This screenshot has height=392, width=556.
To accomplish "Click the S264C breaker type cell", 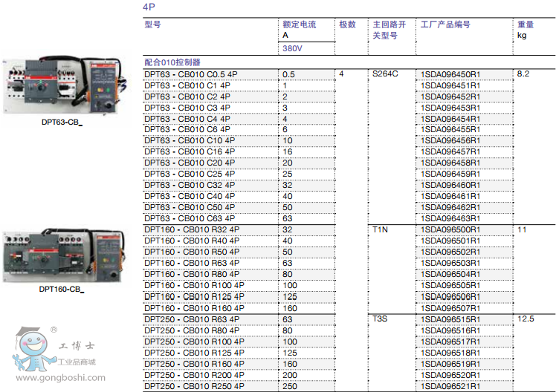I will pyautogui.click(x=385, y=74).
